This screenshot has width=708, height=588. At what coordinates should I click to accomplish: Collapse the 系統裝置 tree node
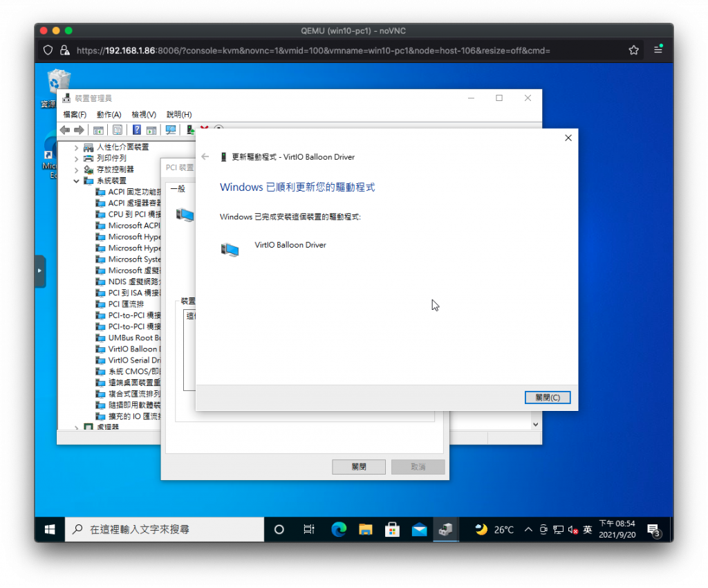pyautogui.click(x=76, y=181)
